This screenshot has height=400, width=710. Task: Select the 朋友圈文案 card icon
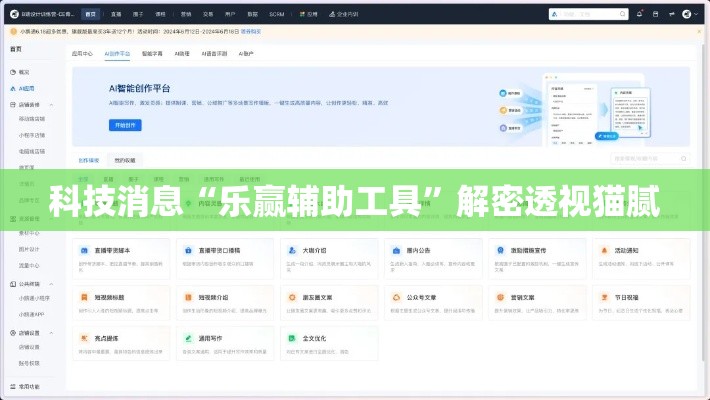(292, 297)
